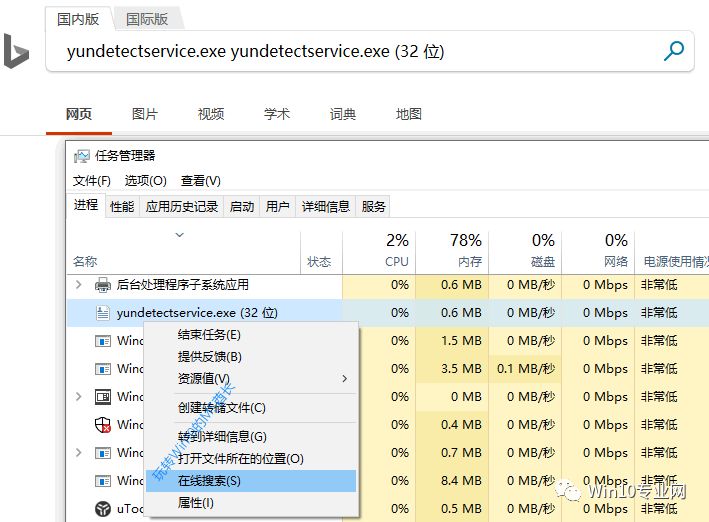This screenshot has height=522, width=709.
Task: Open the 视频 results tab
Action: point(211,114)
